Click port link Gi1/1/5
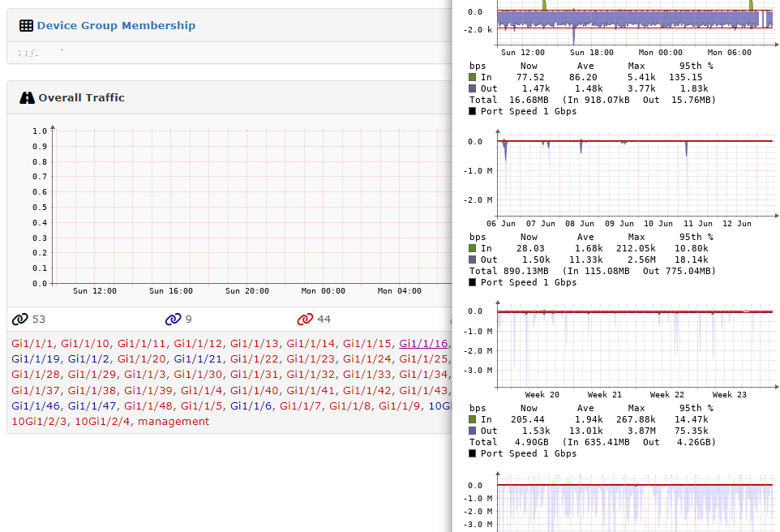Screen dimensions: 780x532 click(201, 406)
